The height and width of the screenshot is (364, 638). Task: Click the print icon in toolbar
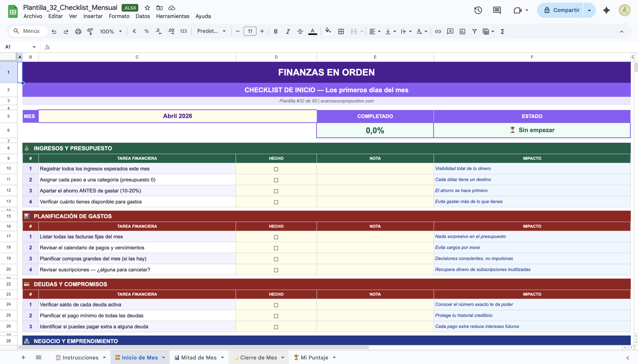(78, 32)
